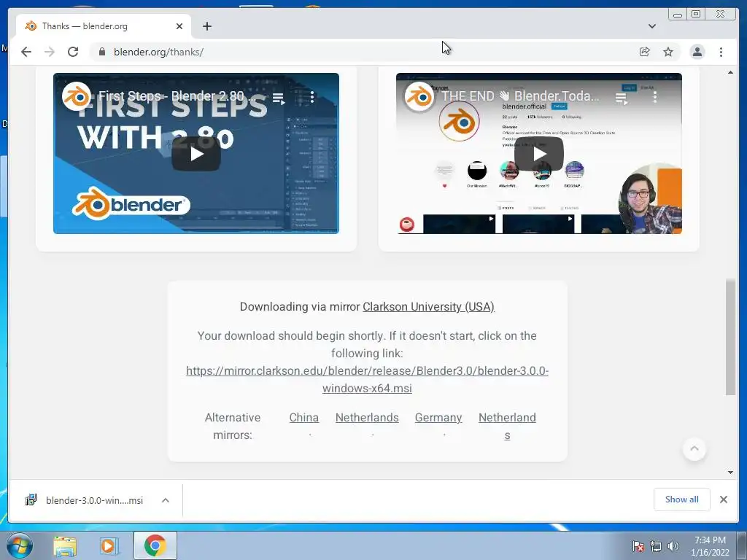The image size is (747, 560).
Task: Select the Thanks — blender.org tab
Action: (x=104, y=26)
